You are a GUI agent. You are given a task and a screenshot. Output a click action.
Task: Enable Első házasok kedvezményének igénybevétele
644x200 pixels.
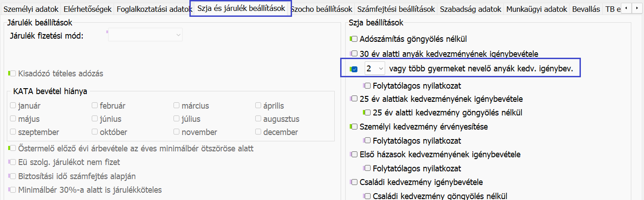click(x=354, y=155)
